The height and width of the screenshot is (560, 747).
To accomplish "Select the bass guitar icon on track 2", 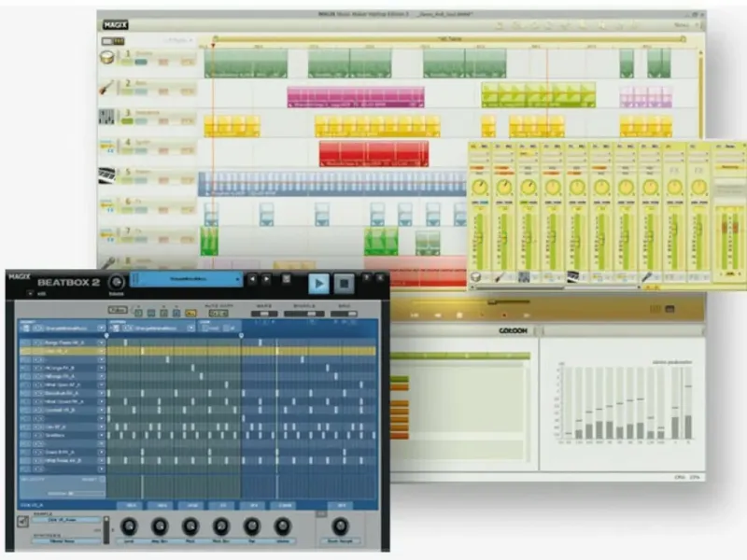I will tap(106, 88).
